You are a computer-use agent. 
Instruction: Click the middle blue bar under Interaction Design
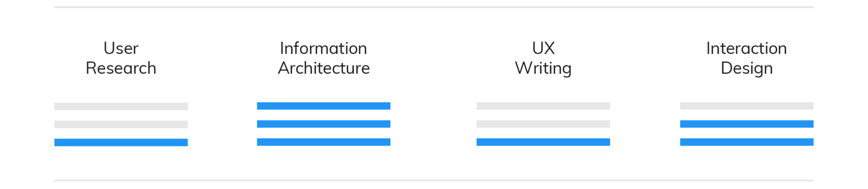[746, 124]
